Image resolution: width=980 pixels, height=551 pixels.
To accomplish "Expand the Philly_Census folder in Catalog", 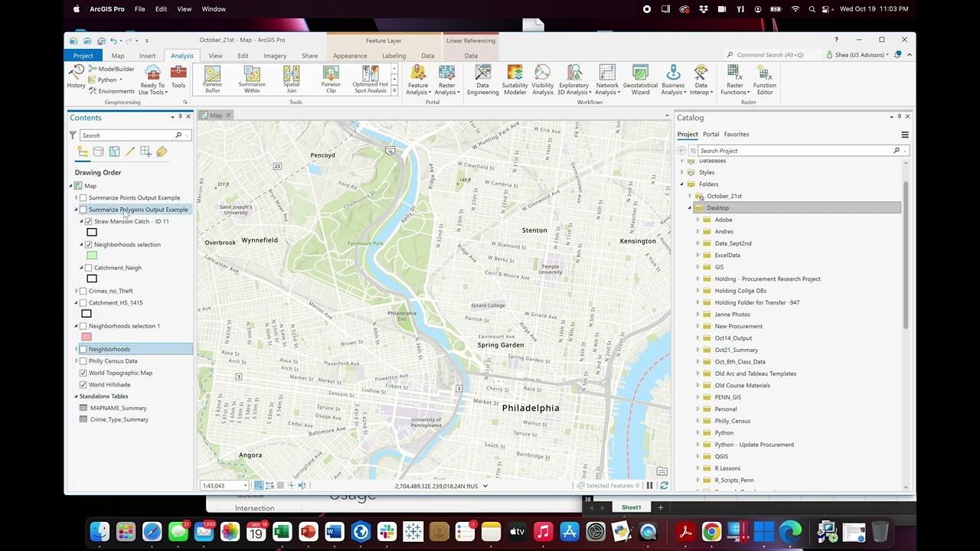I will tap(697, 421).
